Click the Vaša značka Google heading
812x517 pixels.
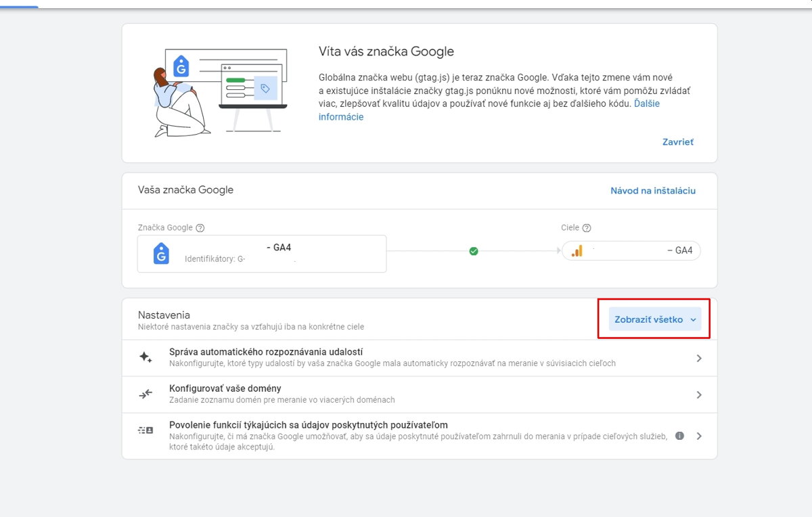pyautogui.click(x=185, y=190)
